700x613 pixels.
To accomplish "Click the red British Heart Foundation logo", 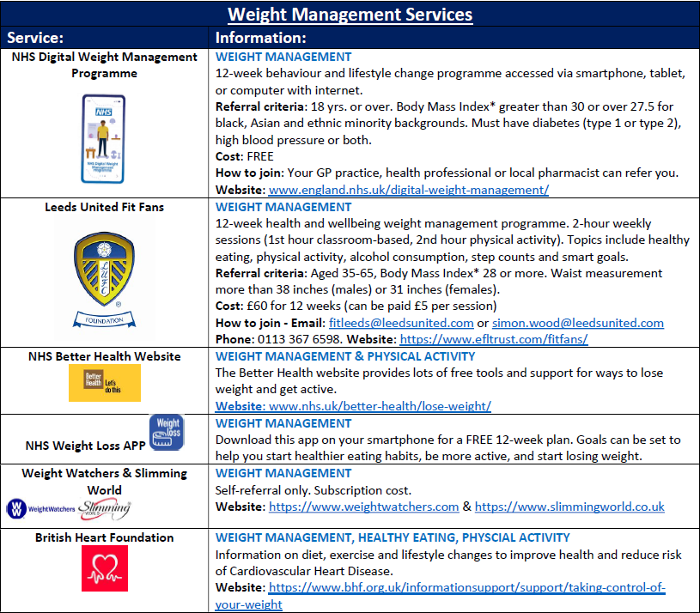I will [105, 568].
